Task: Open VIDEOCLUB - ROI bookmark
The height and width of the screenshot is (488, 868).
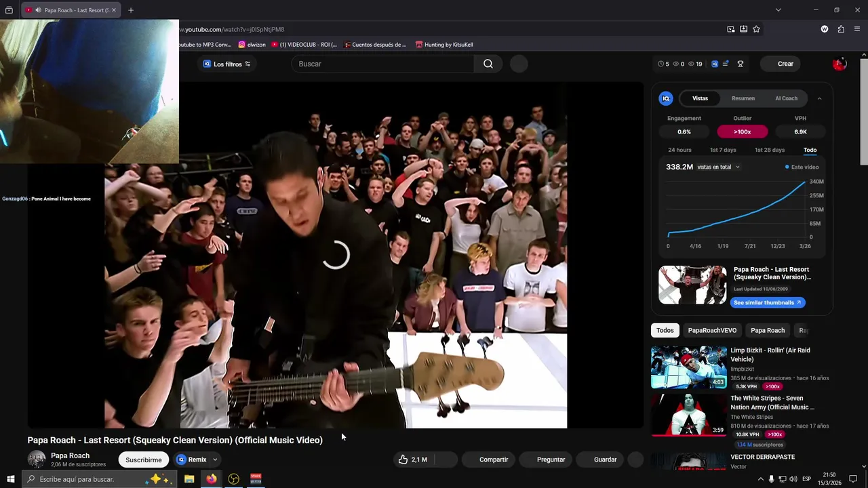Action: point(304,45)
